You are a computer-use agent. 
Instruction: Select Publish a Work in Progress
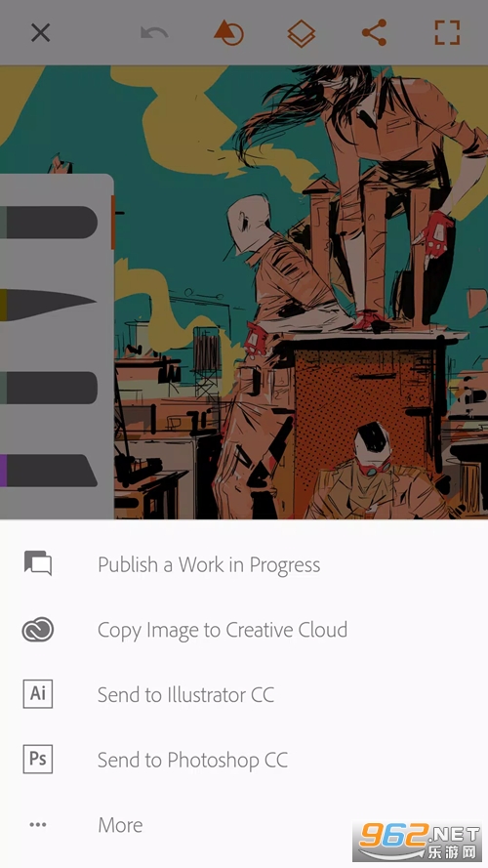click(x=209, y=564)
